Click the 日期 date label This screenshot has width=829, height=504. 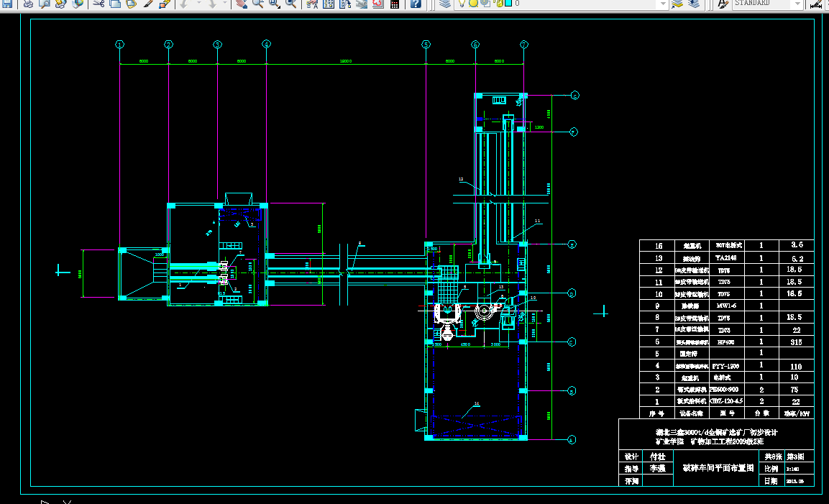click(771, 481)
